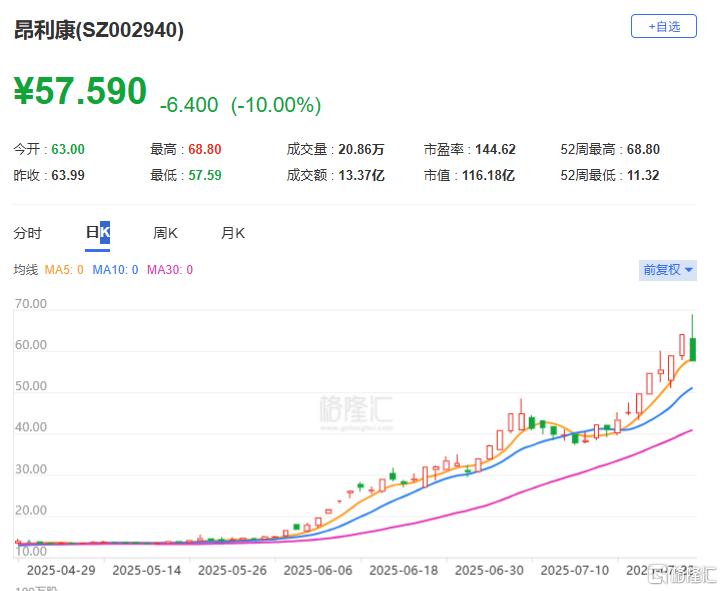723x591 pixels.
Task: Click the stock title 昂利康(SZ002940)
Action: 99,30
